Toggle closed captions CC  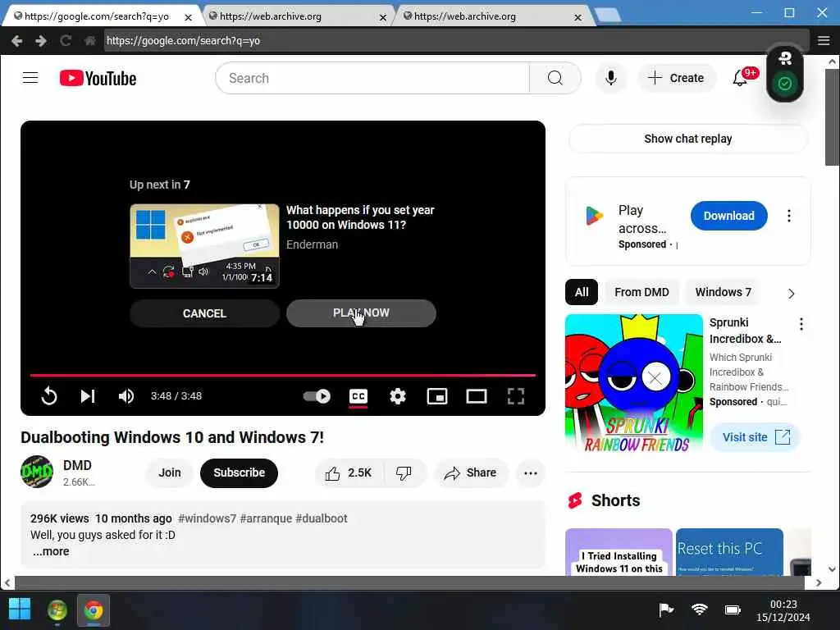(x=358, y=396)
